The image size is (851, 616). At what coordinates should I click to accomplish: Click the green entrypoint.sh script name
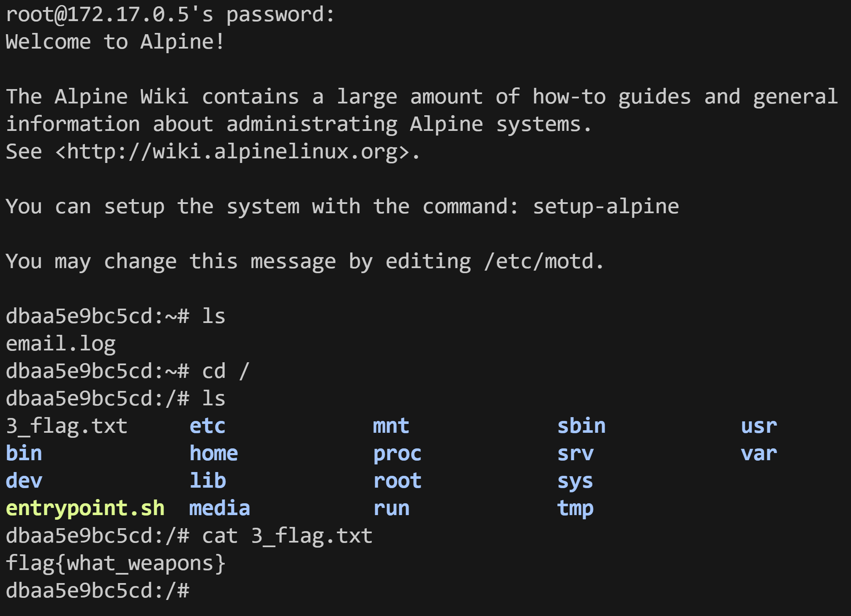pyautogui.click(x=85, y=508)
